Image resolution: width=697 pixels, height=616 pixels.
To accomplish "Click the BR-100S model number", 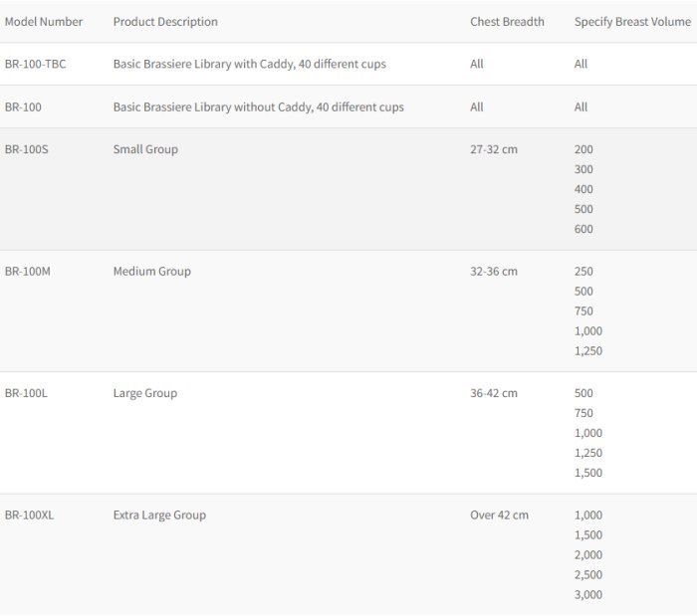I will pyautogui.click(x=26, y=150).
